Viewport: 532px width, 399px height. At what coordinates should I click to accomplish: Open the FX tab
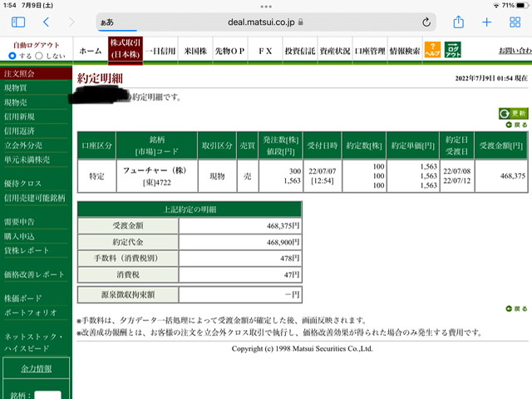tap(265, 51)
